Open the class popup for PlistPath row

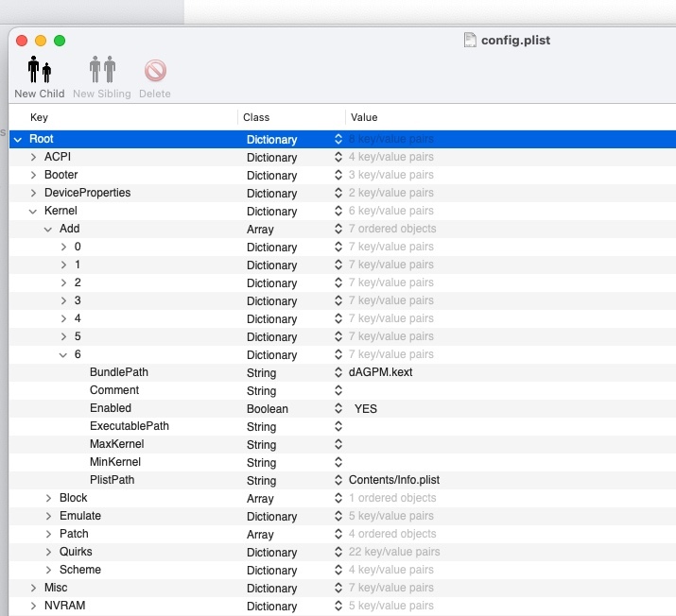(x=338, y=481)
